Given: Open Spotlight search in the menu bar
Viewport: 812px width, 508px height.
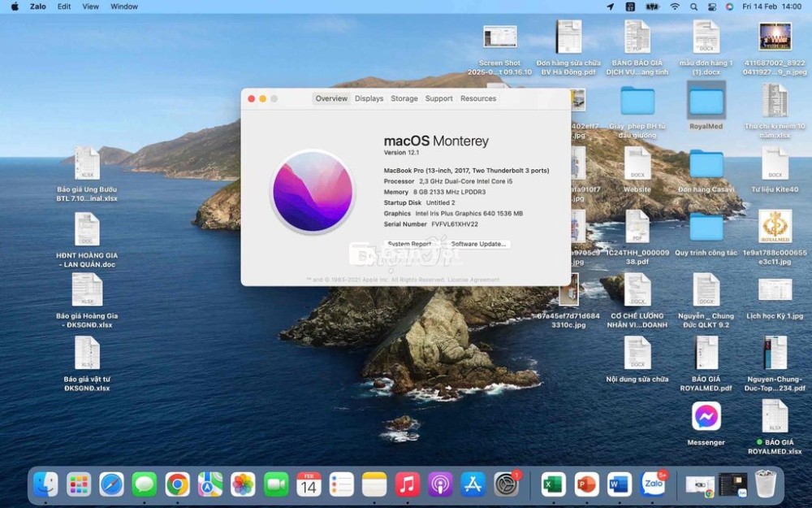Looking at the screenshot, I should (693, 7).
